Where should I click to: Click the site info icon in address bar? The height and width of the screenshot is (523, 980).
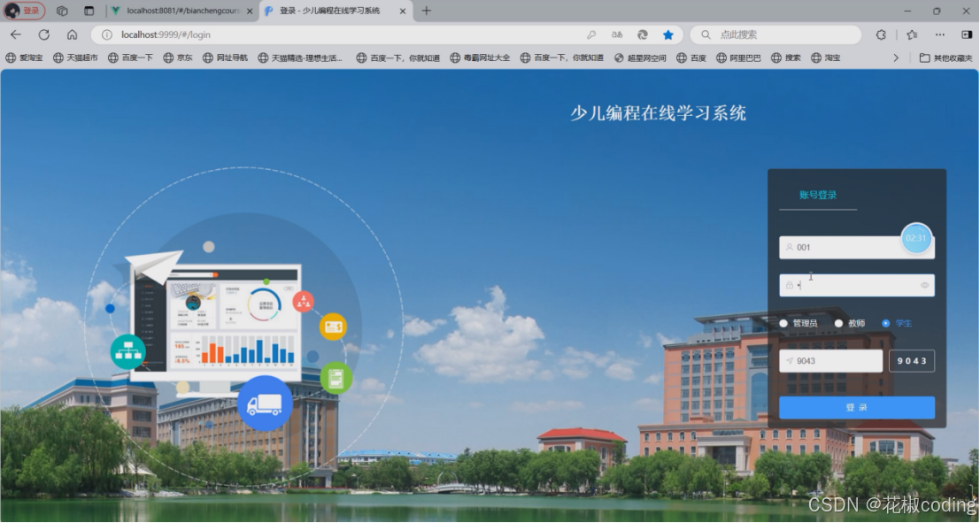(105, 34)
